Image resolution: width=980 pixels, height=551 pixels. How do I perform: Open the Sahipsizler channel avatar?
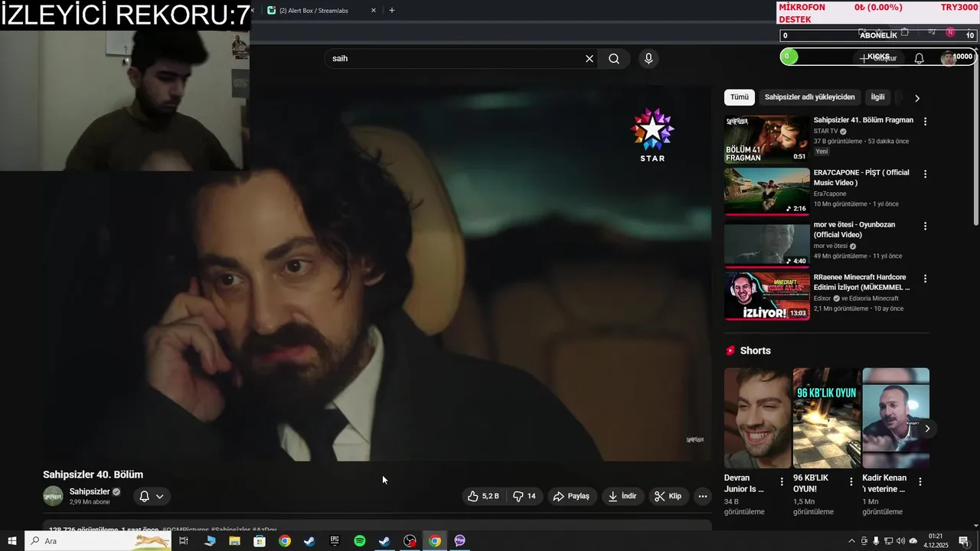[53, 496]
